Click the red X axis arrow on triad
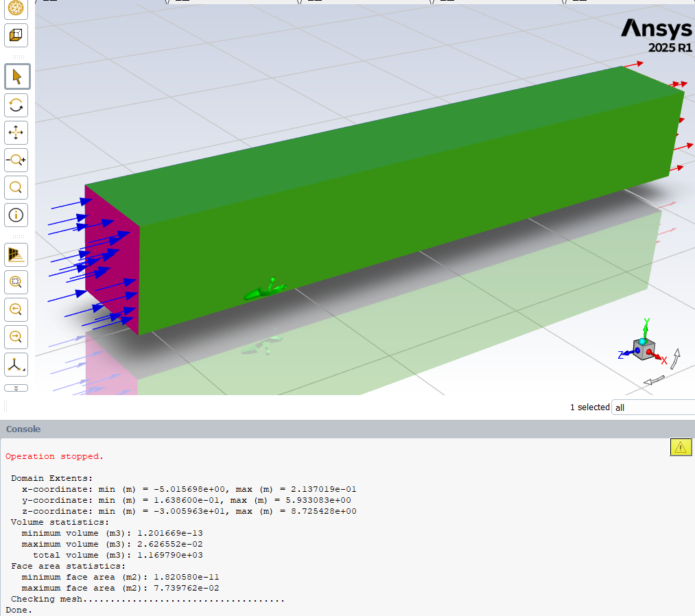 pos(661,359)
